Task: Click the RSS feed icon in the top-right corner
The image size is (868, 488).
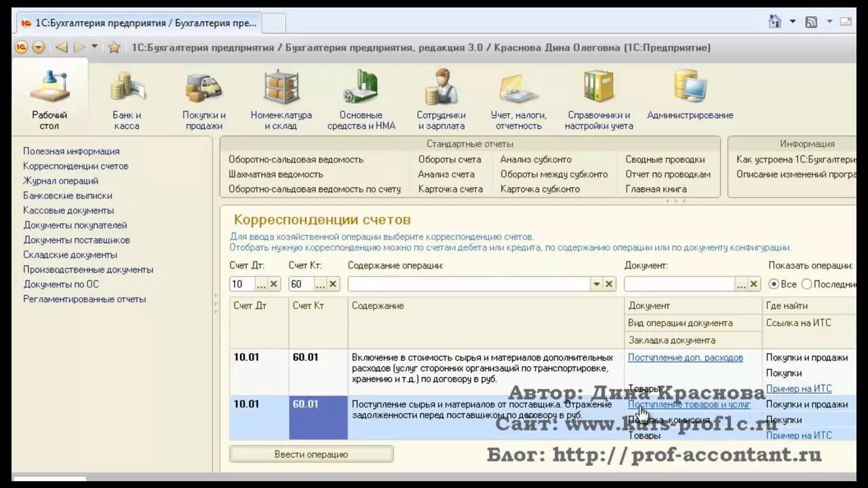Action: click(811, 22)
